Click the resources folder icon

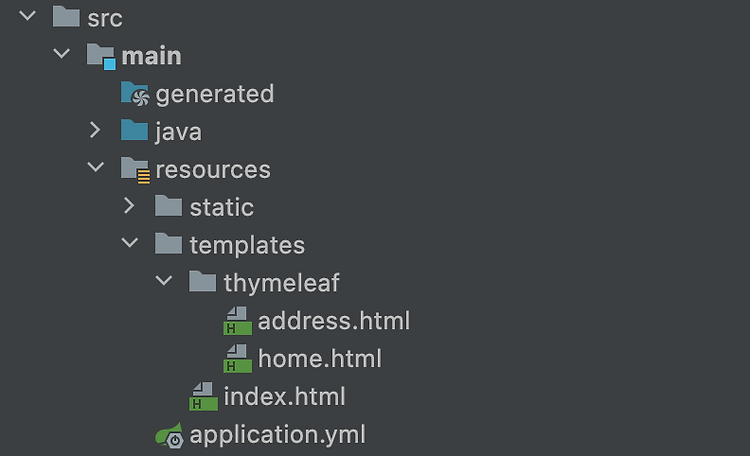coord(135,170)
